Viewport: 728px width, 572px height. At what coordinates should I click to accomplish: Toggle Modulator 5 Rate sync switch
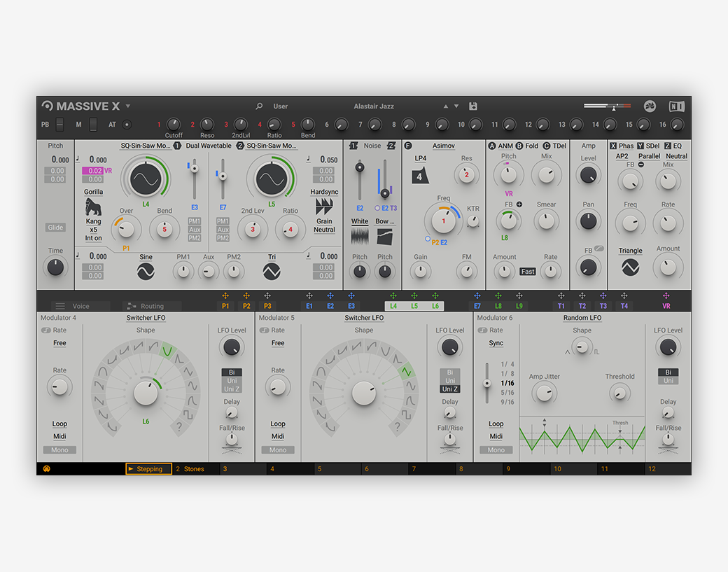point(264,330)
